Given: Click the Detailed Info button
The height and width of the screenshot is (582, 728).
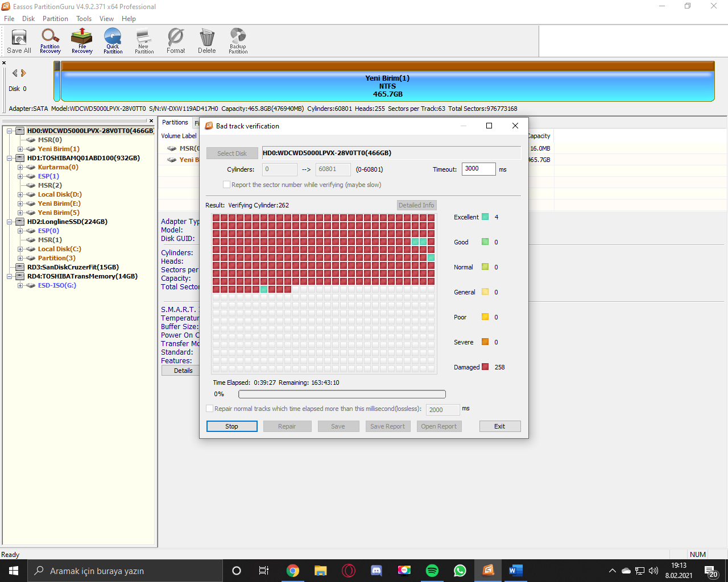Looking at the screenshot, I should point(416,205).
